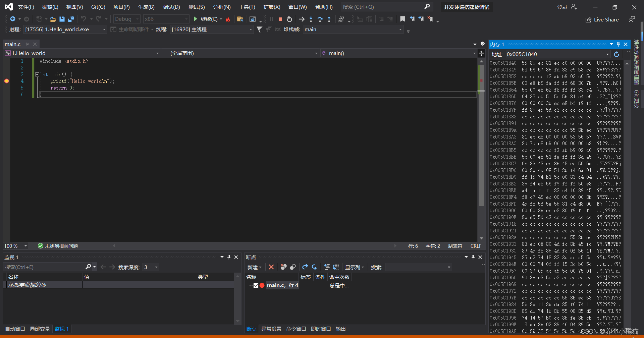Screen dimensions: 644x338
Task: Split the editor window with plus icon
Action: [481, 53]
